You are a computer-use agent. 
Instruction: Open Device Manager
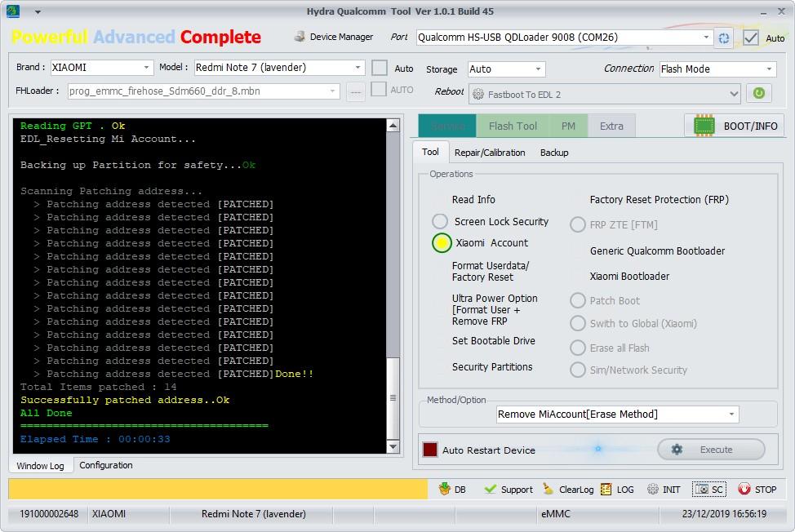coord(334,37)
